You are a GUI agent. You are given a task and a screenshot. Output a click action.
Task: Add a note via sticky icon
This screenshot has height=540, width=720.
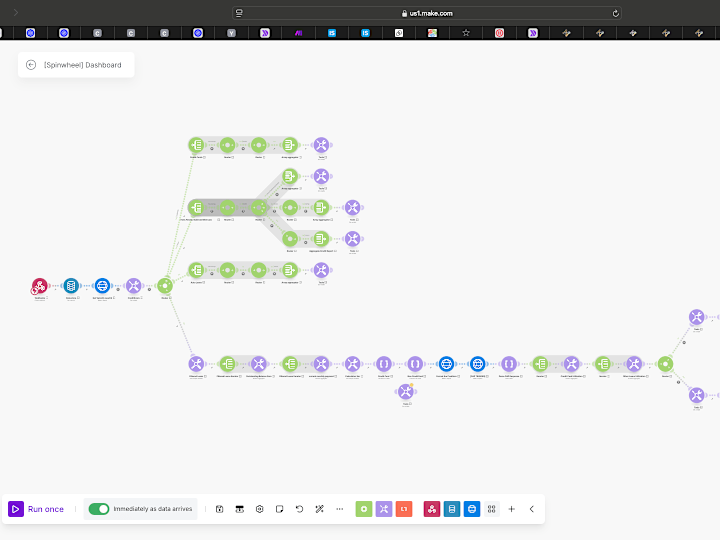(x=280, y=509)
